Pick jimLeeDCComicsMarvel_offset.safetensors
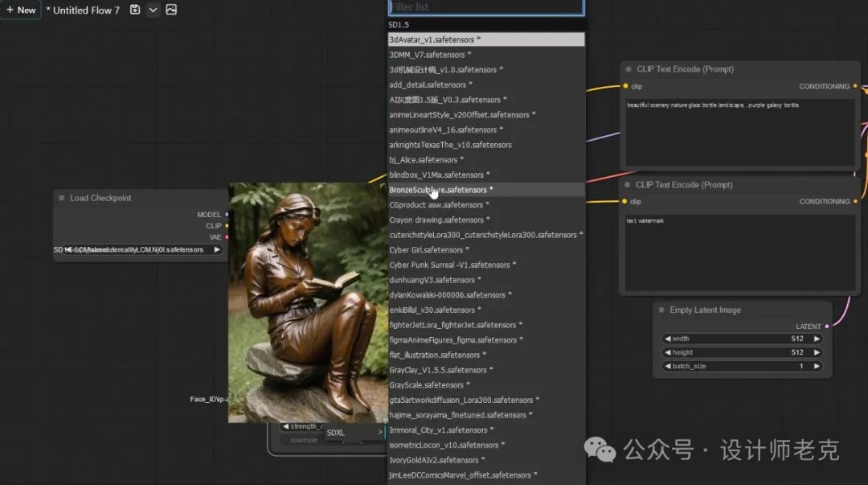The height and width of the screenshot is (485, 868). [x=486, y=475]
